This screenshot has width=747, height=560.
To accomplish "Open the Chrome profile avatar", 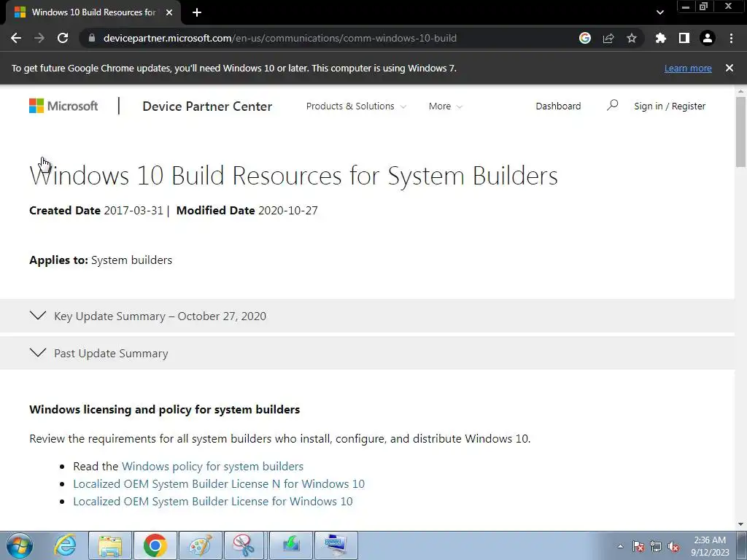I will [x=708, y=38].
